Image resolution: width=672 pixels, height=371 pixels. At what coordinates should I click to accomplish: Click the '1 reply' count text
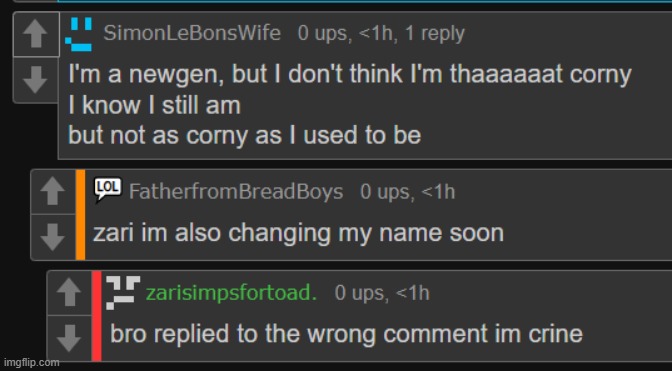point(435,34)
